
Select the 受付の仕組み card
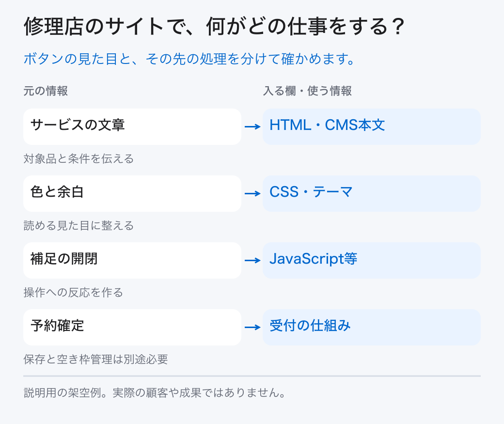coord(372,327)
